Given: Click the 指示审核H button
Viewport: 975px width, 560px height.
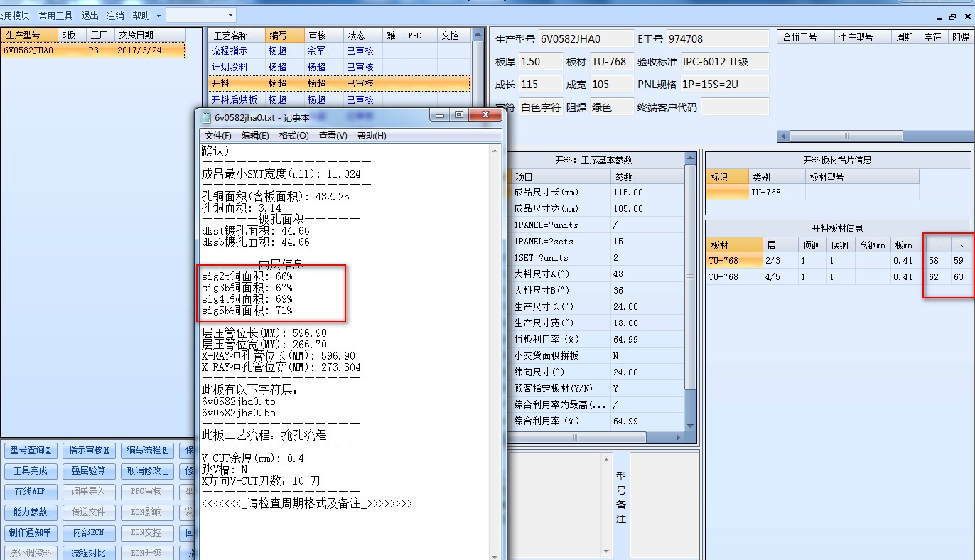Looking at the screenshot, I should click(89, 451).
